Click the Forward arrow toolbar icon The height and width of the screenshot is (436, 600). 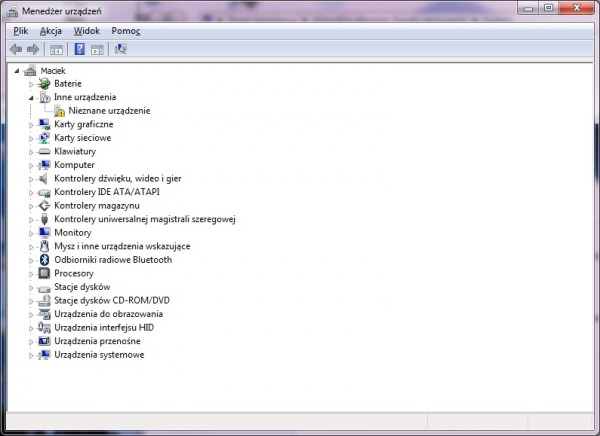coord(33,49)
